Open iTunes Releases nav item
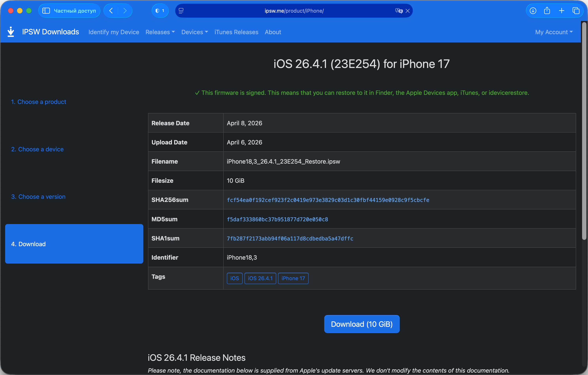Image resolution: width=588 pixels, height=375 pixels. coord(236,32)
